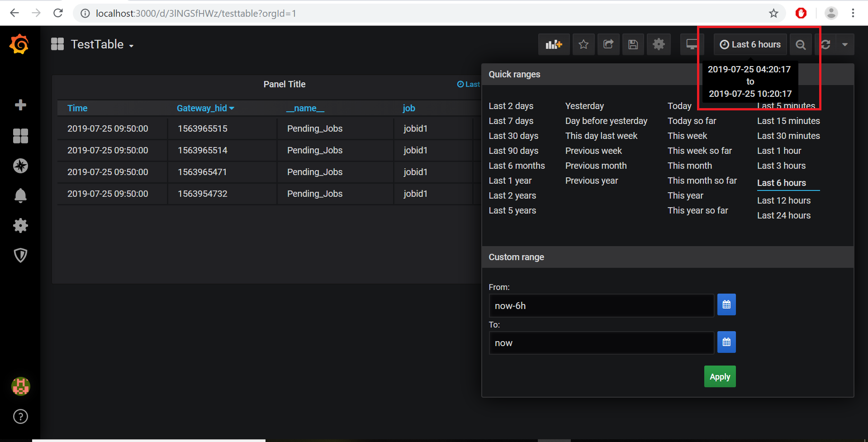Click the Add panel icon in the toolbar

click(554, 44)
